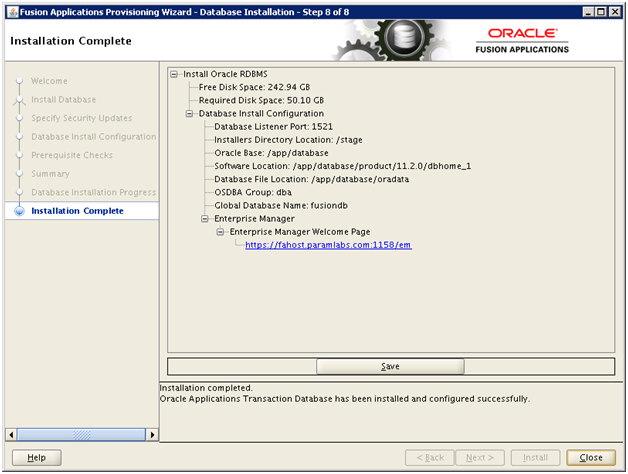Select Required Disk Space: 50.10 GB row
The width and height of the screenshot is (628, 474).
coord(262,101)
